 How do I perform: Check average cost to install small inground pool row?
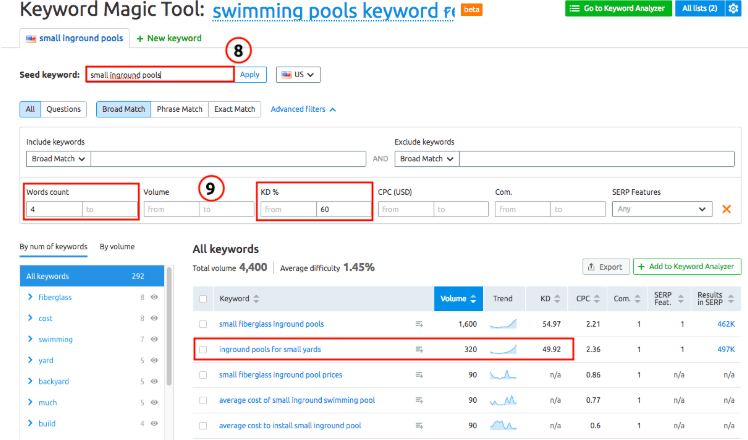[203, 425]
